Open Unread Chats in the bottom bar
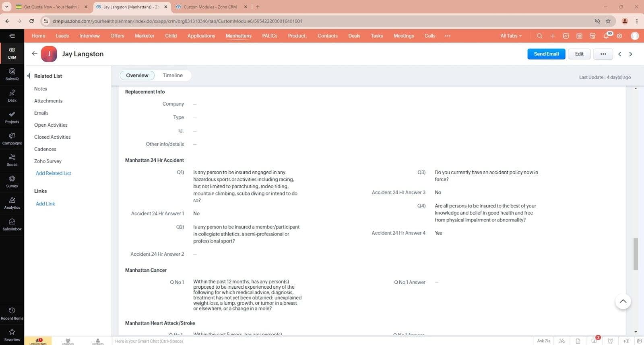 38,341
